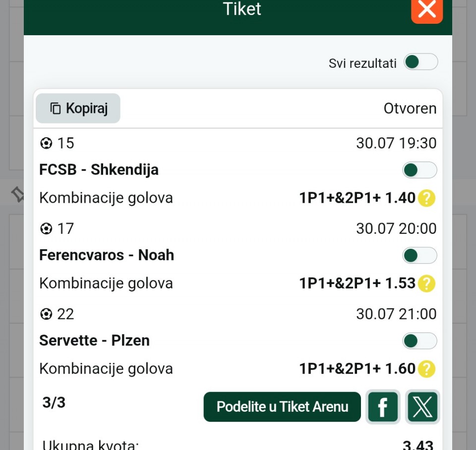The width and height of the screenshot is (476, 450).
Task: Toggle switch for Servette - Plzen match
Action: [x=419, y=341]
